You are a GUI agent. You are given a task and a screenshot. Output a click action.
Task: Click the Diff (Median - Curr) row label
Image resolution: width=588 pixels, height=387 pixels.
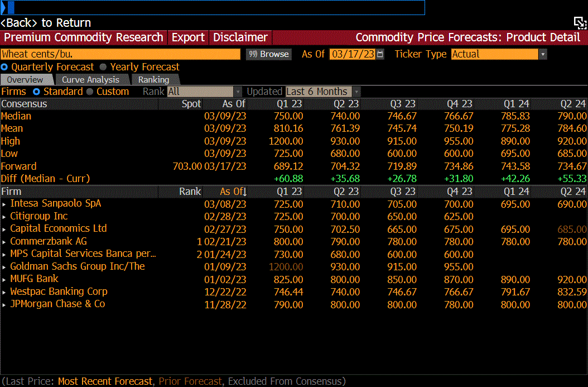click(x=45, y=179)
